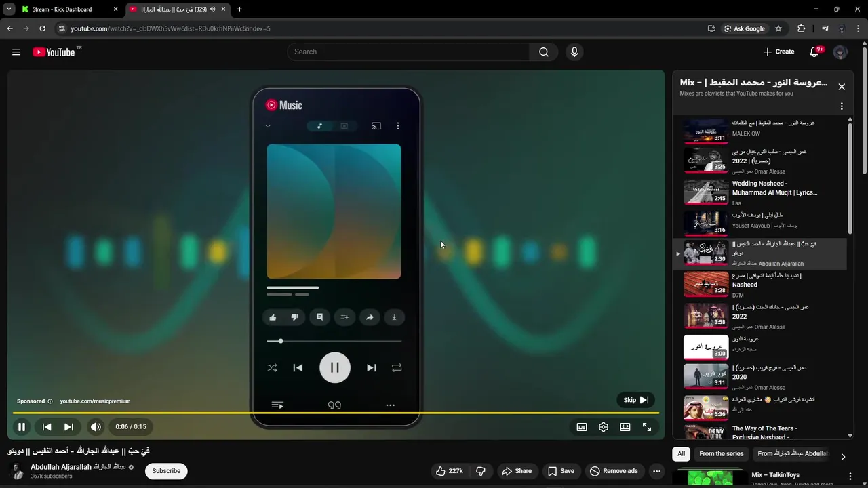This screenshot has width=868, height=488.
Task: Skip to the next video
Action: (68, 427)
